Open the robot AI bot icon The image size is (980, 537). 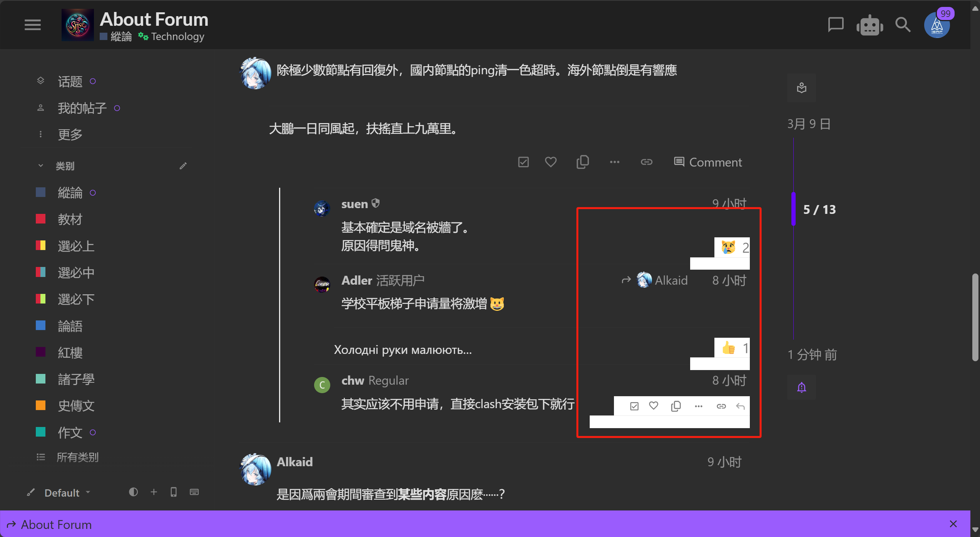click(x=869, y=26)
